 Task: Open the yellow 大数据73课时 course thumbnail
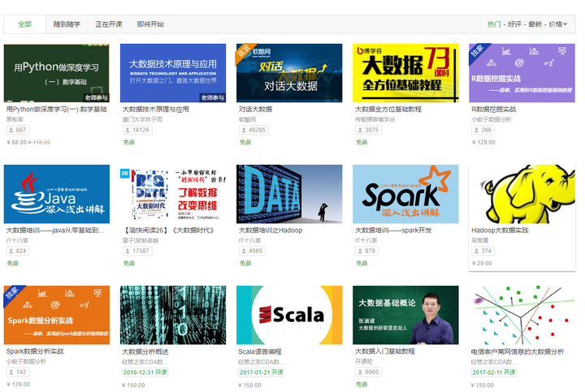[x=406, y=73]
